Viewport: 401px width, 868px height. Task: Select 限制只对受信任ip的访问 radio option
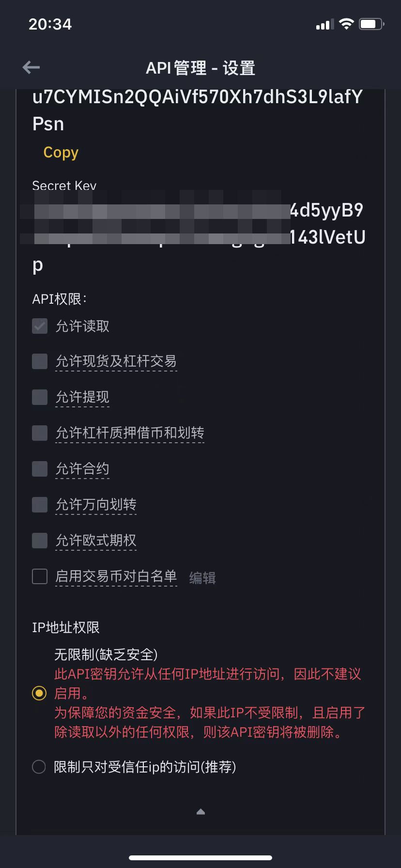(x=39, y=767)
